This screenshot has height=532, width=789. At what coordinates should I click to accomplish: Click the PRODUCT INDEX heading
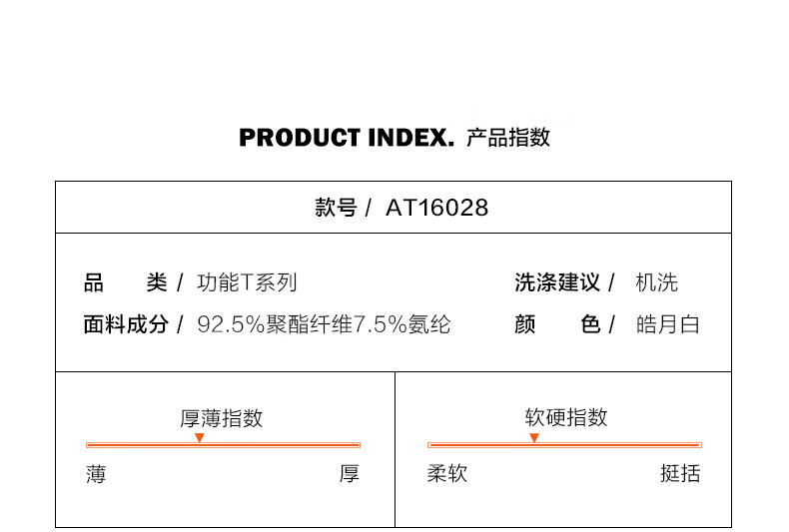coord(347,138)
